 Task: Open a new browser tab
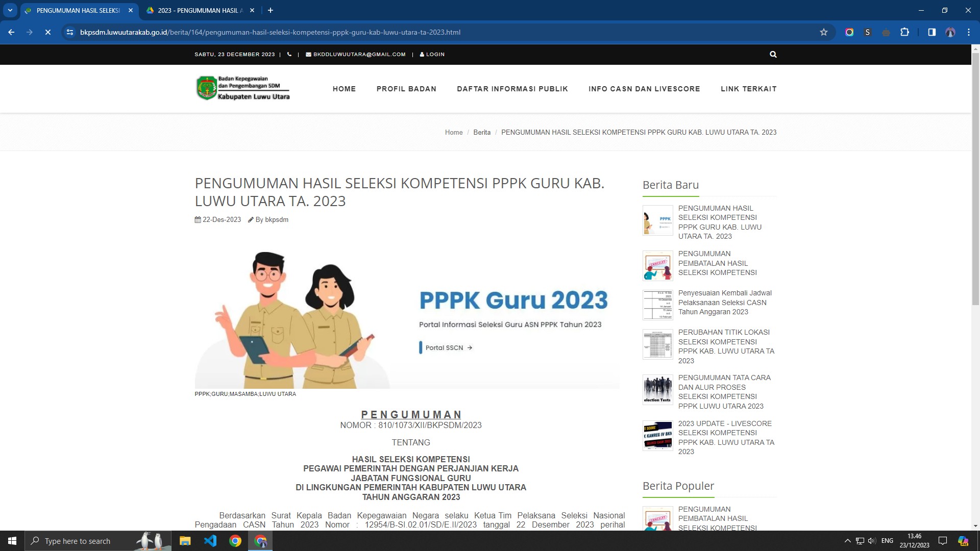click(x=271, y=10)
